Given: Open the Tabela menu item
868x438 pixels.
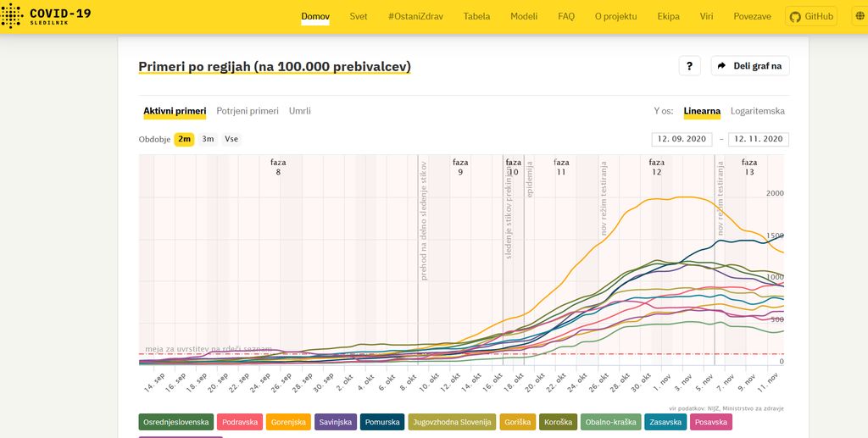Looking at the screenshot, I should [x=476, y=16].
